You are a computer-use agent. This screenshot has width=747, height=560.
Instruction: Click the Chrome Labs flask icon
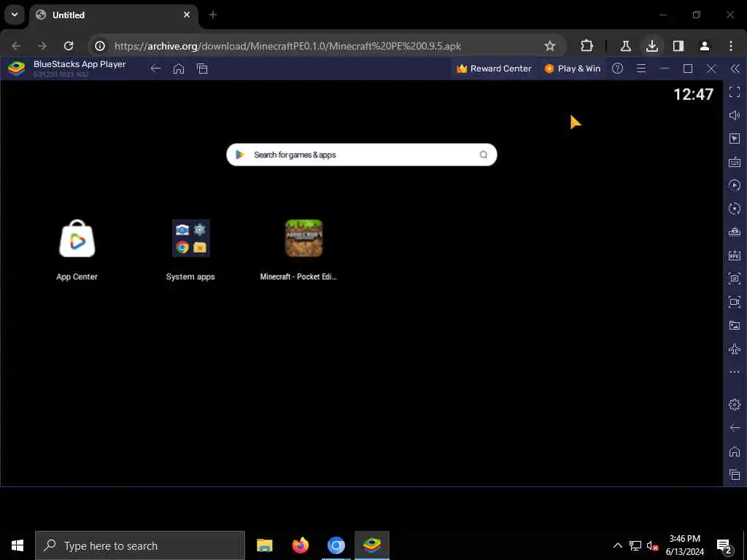[x=625, y=46]
